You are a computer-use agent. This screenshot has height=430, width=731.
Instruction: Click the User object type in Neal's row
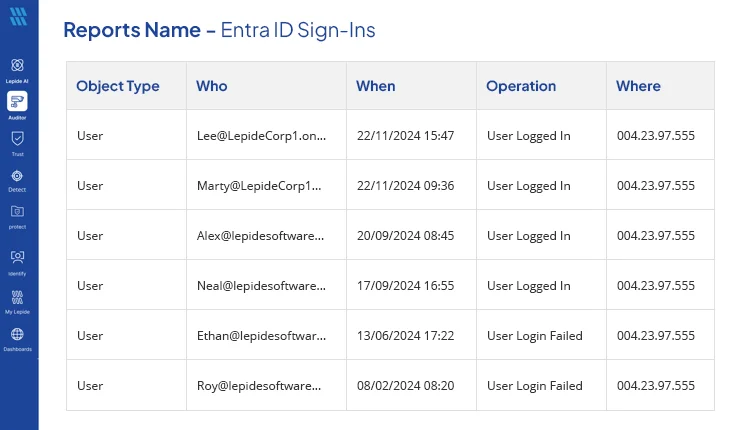pyautogui.click(x=90, y=285)
